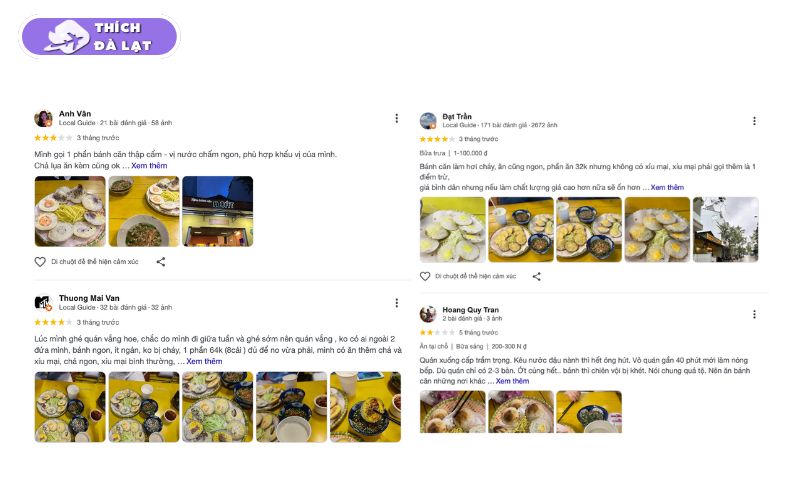
Task: Share Anh Vân's review
Action: coord(161,262)
